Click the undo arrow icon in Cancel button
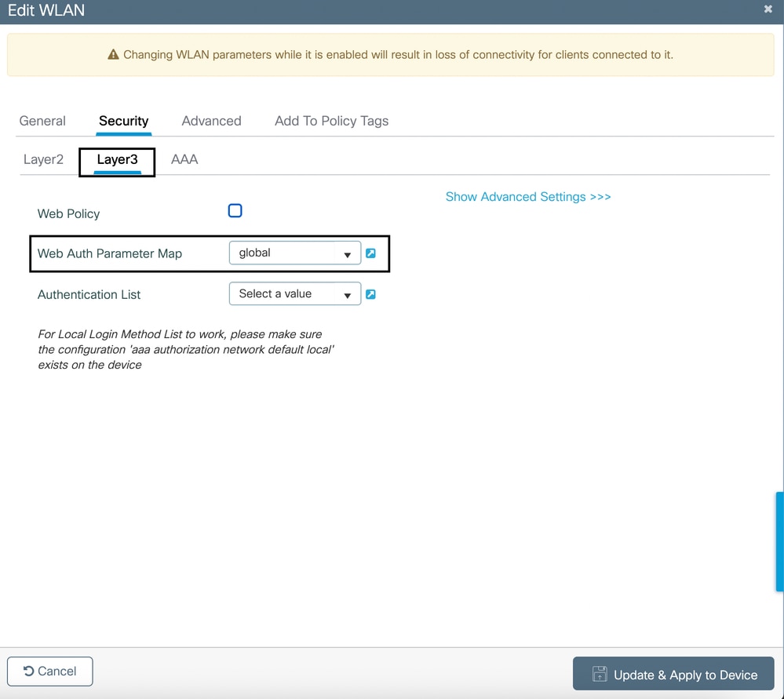Viewport: 784px width, 699px height. coord(30,671)
